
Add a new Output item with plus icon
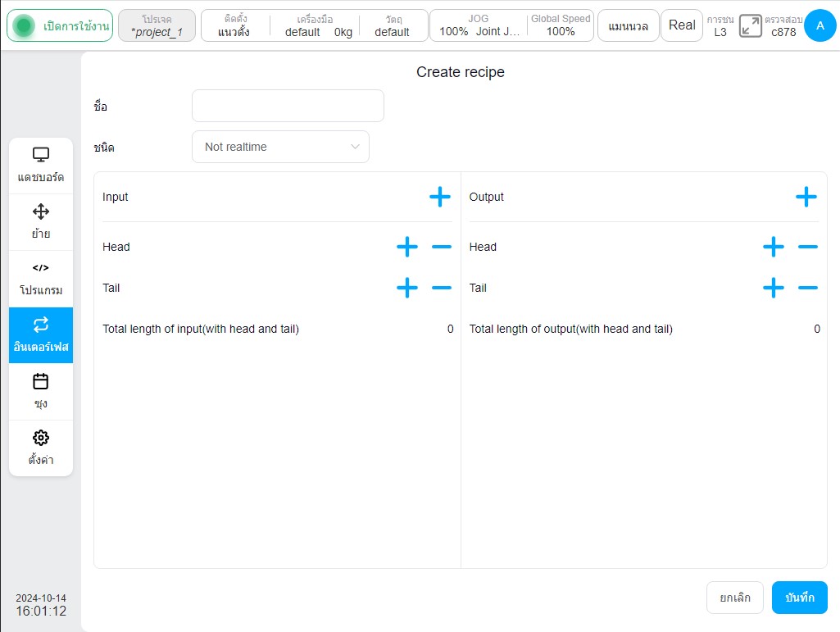(806, 197)
